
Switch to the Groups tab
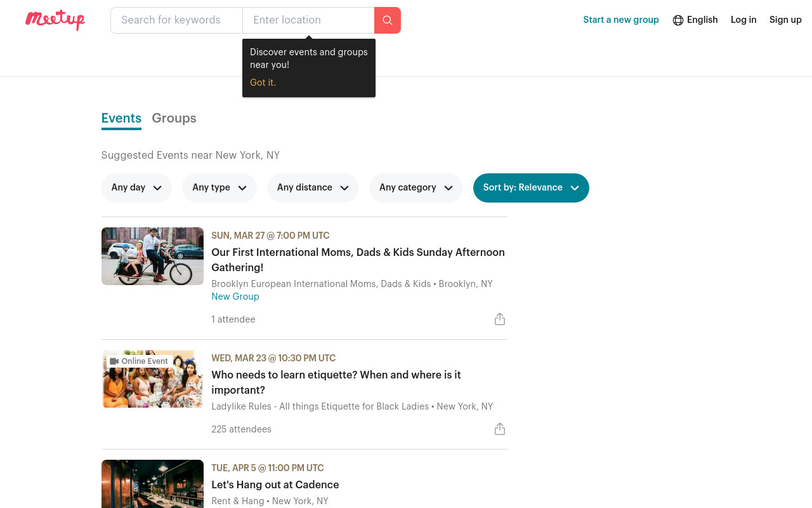174,119
